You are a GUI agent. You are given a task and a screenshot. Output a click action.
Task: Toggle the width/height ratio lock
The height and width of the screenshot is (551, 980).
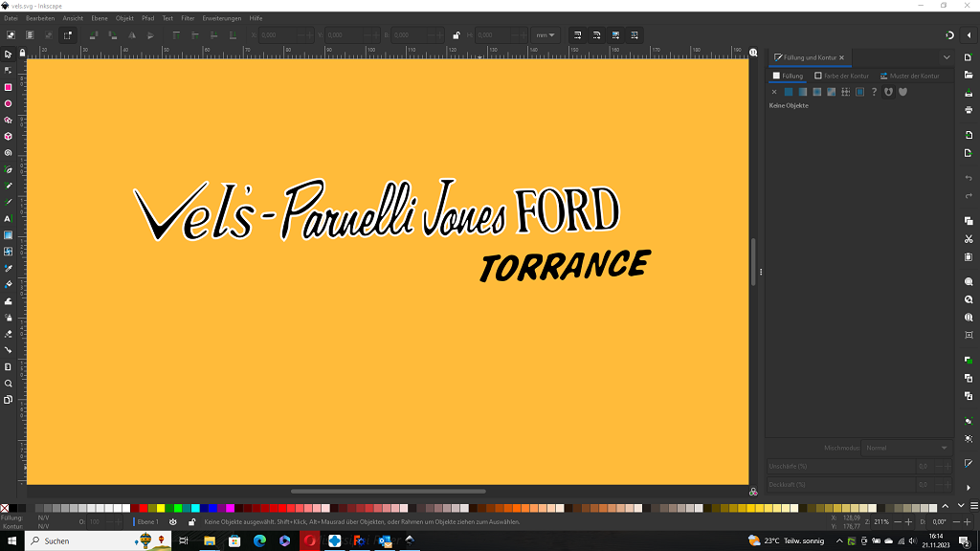(x=457, y=35)
